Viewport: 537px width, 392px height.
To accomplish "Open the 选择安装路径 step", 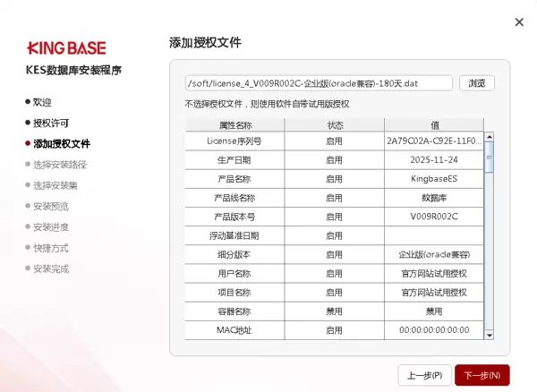I will click(60, 165).
